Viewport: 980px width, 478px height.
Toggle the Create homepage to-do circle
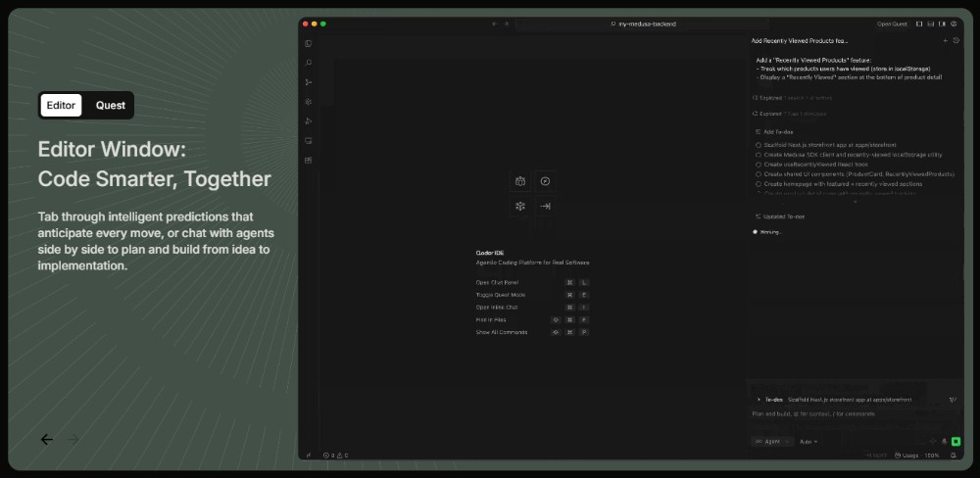759,184
